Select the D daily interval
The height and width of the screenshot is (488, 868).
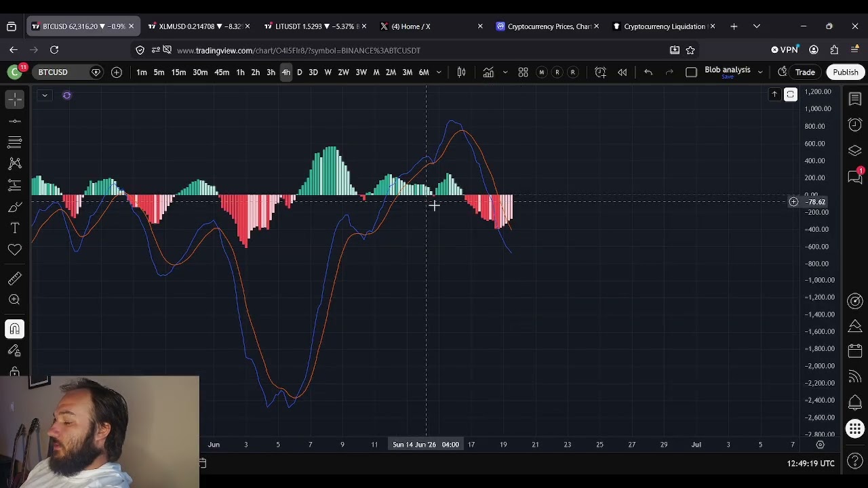tap(299, 72)
